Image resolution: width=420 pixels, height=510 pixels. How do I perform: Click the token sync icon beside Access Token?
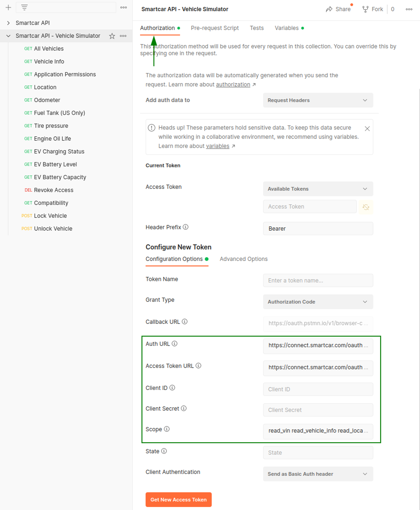(366, 207)
